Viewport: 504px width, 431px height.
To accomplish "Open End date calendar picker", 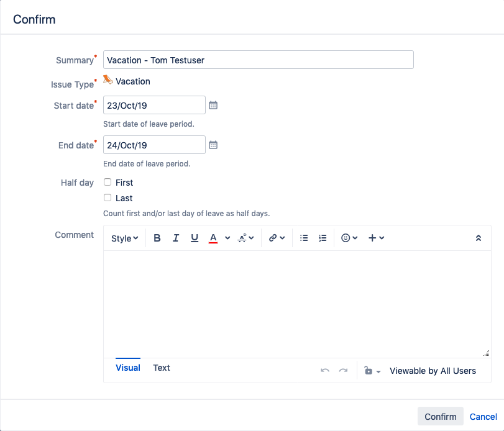I will (213, 145).
